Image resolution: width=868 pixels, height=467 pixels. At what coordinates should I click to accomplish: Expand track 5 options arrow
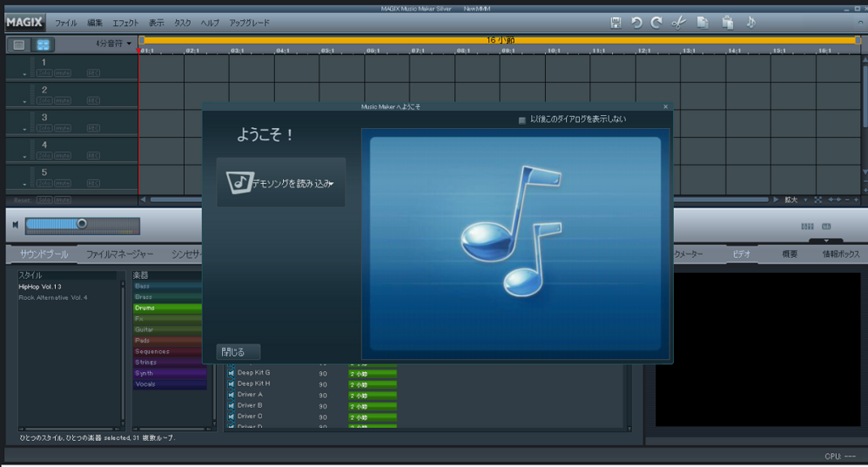[25, 184]
